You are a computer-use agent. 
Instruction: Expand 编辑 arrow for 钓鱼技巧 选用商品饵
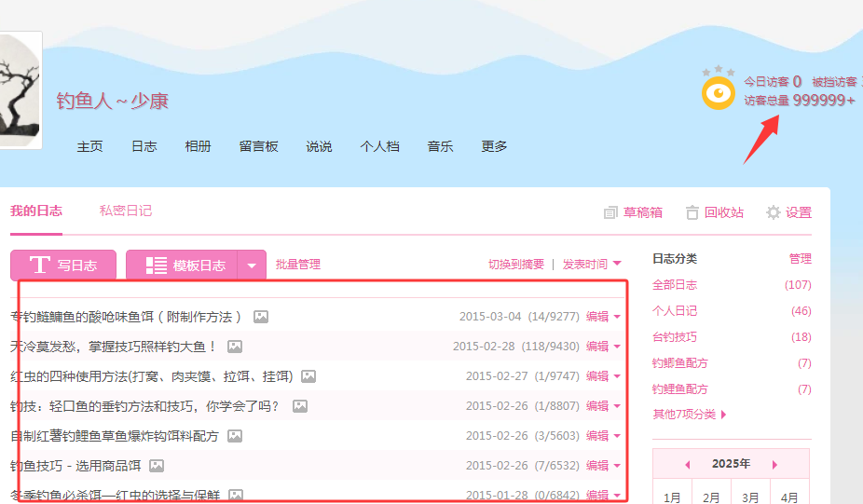click(617, 466)
